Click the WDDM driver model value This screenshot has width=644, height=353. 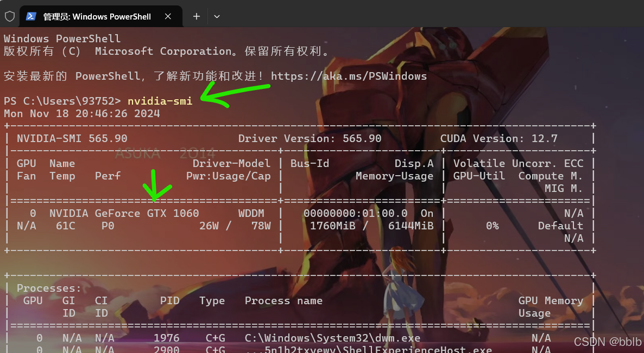(251, 213)
